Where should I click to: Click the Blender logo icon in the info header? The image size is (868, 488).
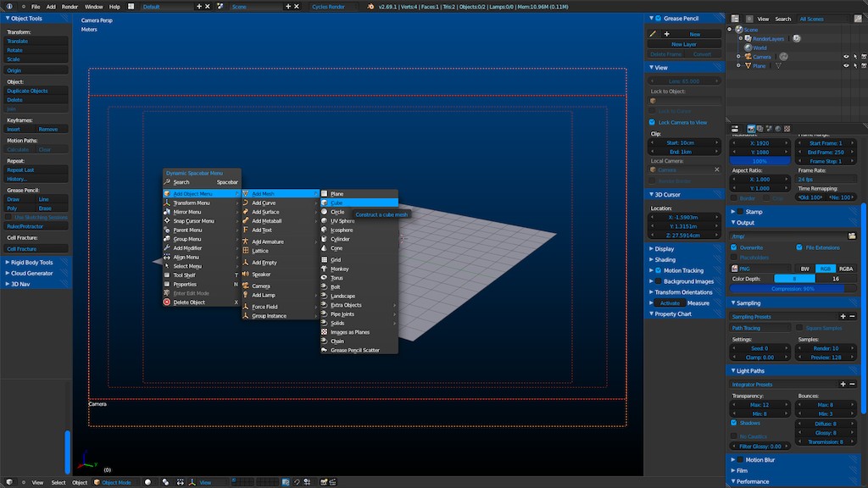click(x=8, y=6)
